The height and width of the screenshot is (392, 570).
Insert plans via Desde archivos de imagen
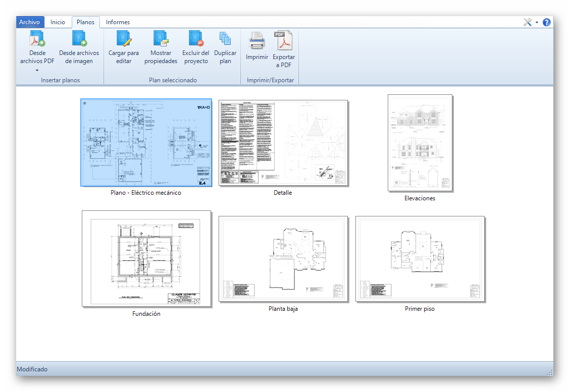coord(79,48)
